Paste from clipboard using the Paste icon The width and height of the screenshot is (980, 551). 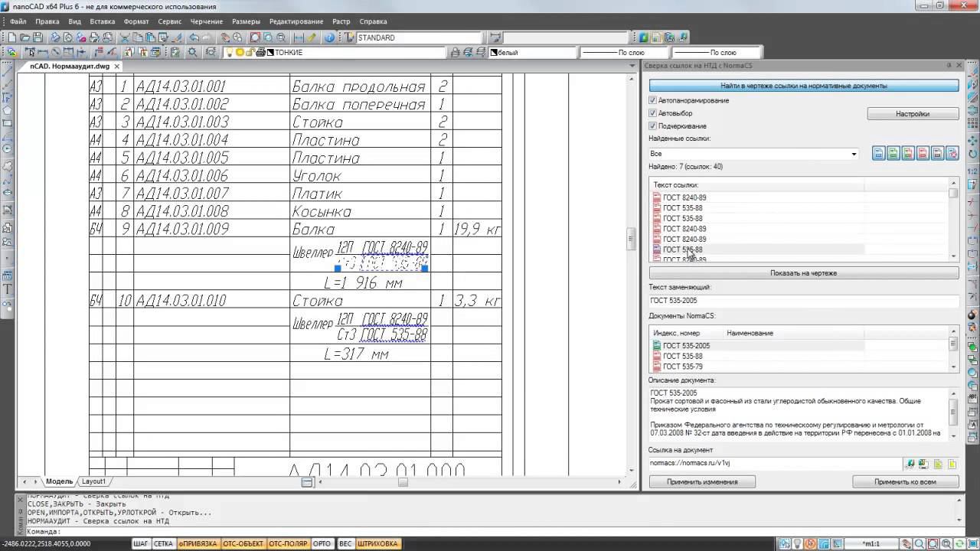pos(150,37)
